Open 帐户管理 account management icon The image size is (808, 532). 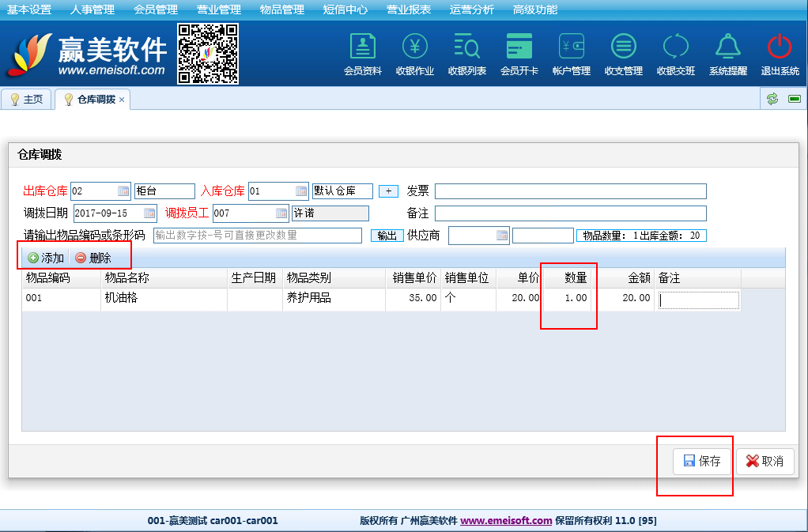click(x=572, y=47)
